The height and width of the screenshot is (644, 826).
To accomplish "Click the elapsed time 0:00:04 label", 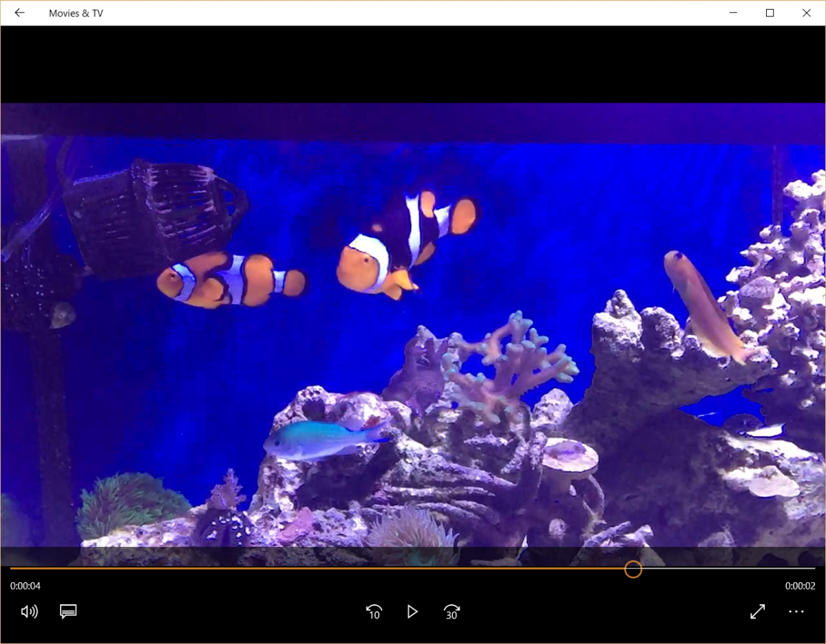I will click(25, 586).
